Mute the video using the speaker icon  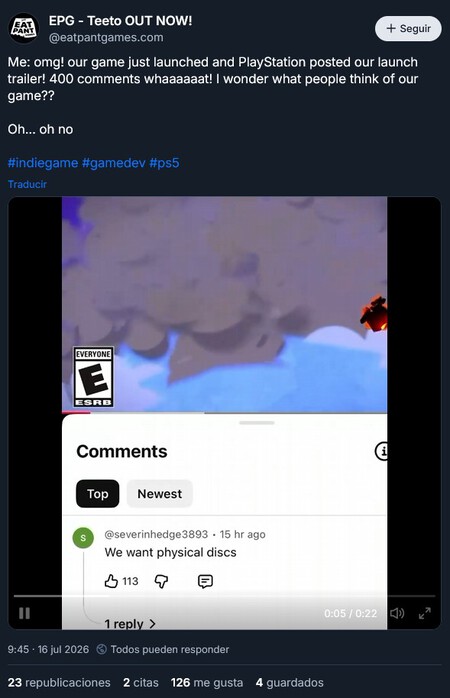tap(397, 613)
